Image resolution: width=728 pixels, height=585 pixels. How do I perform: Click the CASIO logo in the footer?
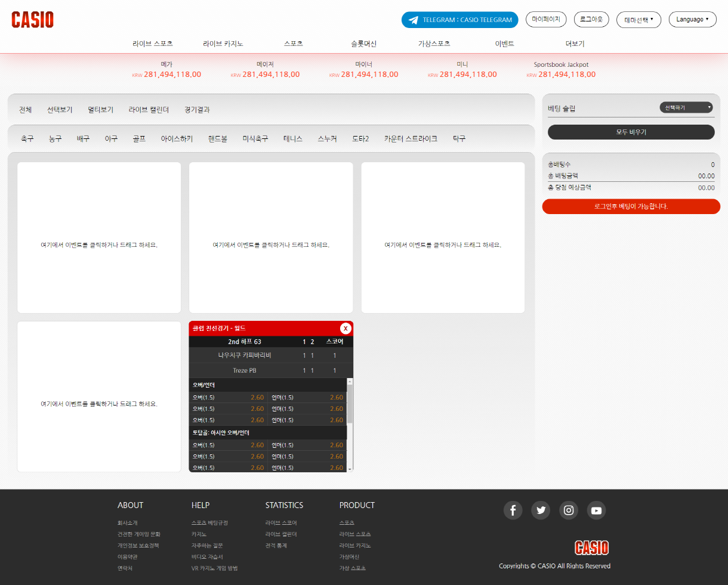tap(591, 547)
